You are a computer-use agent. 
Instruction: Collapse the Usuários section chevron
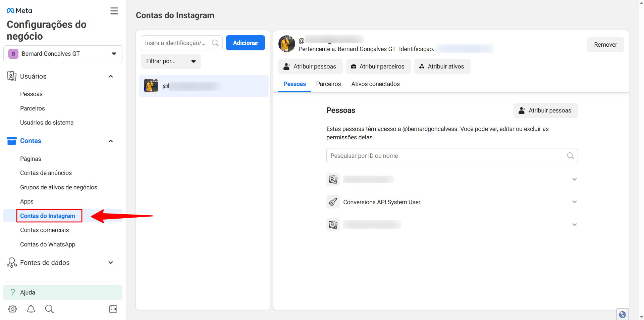coord(111,76)
